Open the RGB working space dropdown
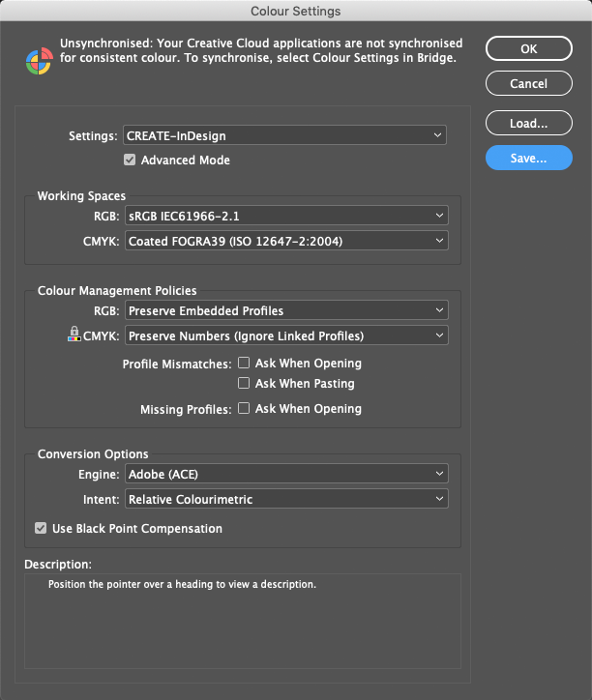This screenshot has height=700, width=592. click(x=286, y=216)
